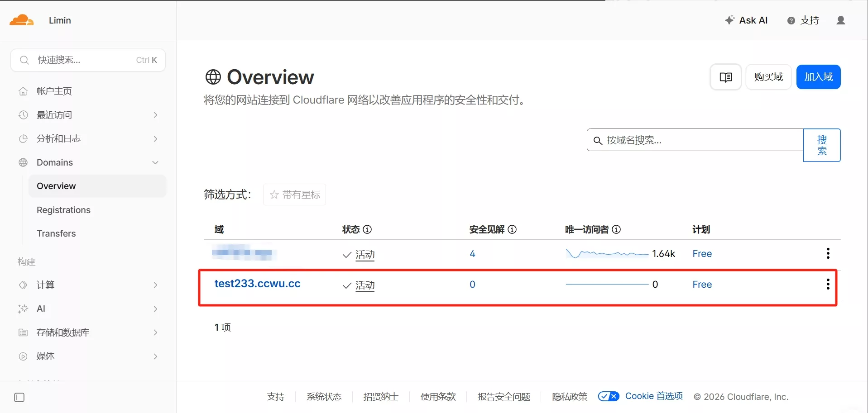Click the AI sparkle icon in sidebar

tap(23, 309)
